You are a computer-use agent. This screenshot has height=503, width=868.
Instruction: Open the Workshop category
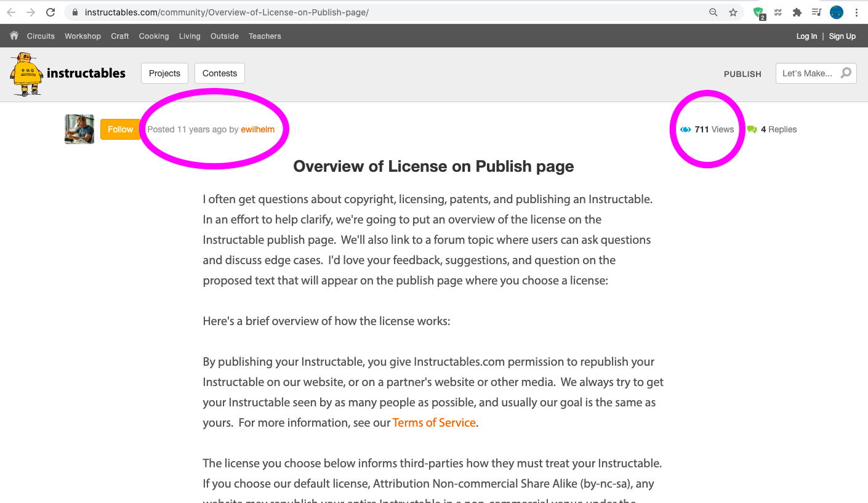click(82, 36)
